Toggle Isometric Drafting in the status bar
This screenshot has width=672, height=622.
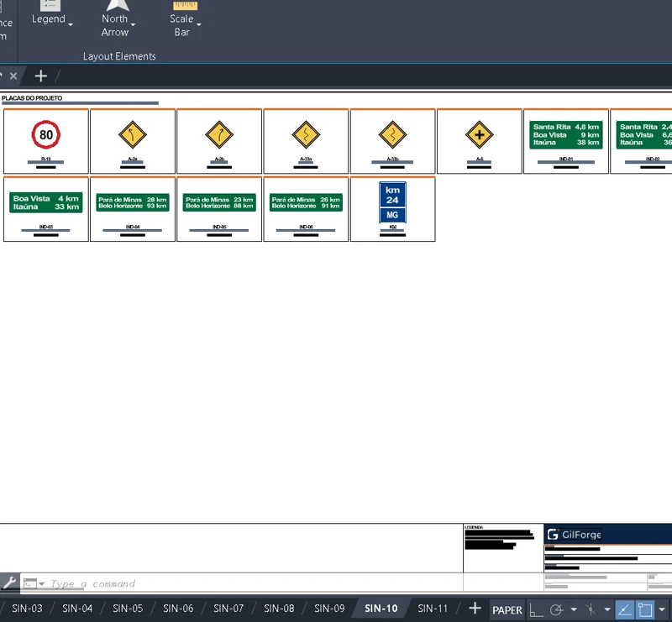[x=591, y=609]
